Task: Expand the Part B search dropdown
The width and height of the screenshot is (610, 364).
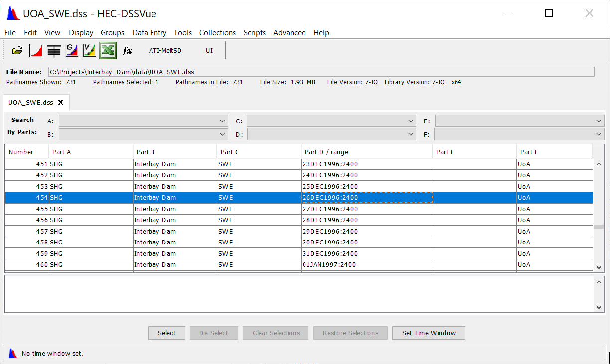Action: 223,134
